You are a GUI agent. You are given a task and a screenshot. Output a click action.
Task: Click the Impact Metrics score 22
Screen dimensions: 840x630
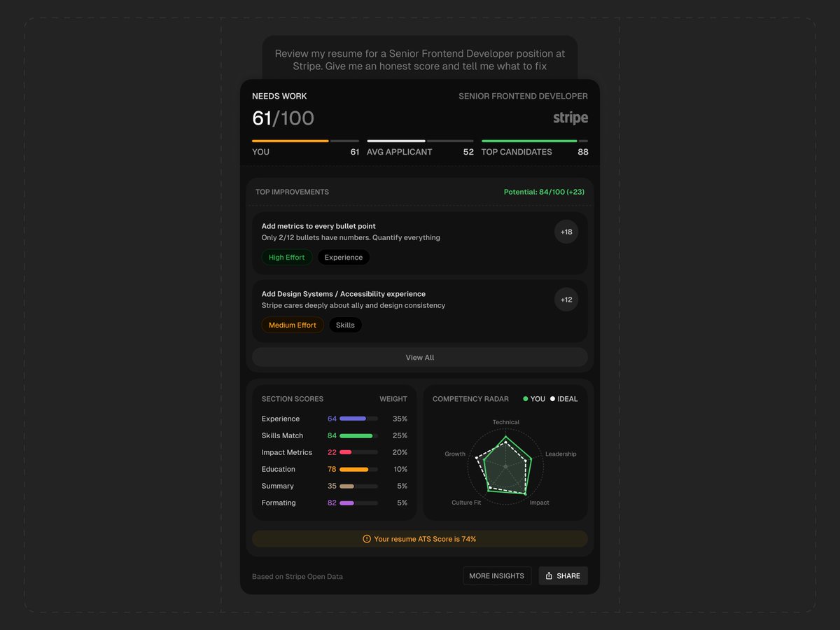click(332, 452)
